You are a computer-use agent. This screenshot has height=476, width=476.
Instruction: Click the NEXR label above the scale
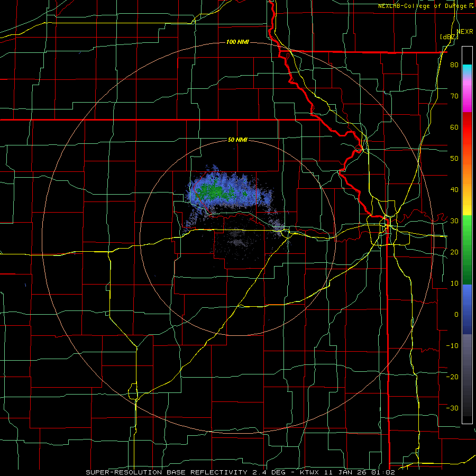[x=465, y=31]
